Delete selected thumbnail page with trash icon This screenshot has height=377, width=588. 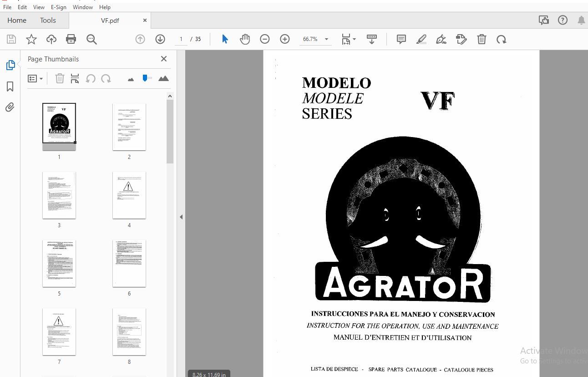tap(60, 79)
